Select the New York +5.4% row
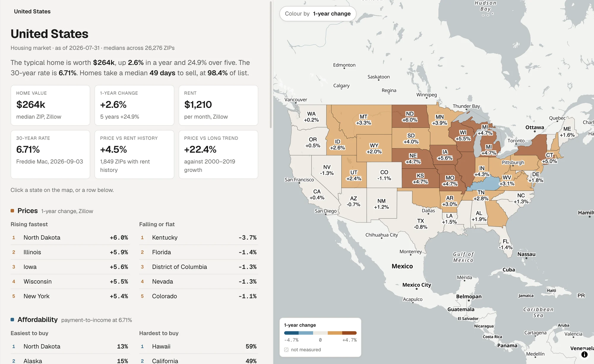 (x=70, y=296)
